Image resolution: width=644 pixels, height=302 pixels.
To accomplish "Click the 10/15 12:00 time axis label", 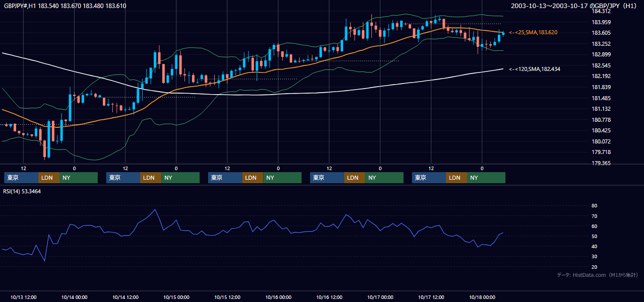I will coord(227,297).
